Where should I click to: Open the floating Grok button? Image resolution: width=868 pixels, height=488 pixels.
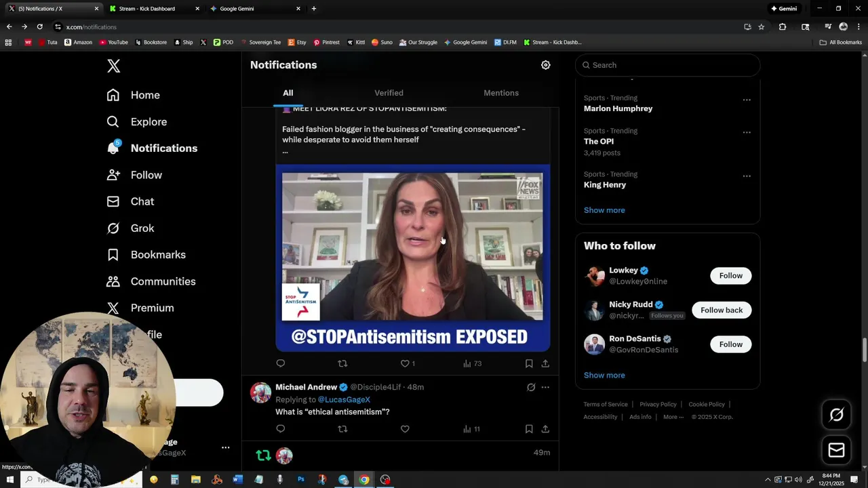836,415
